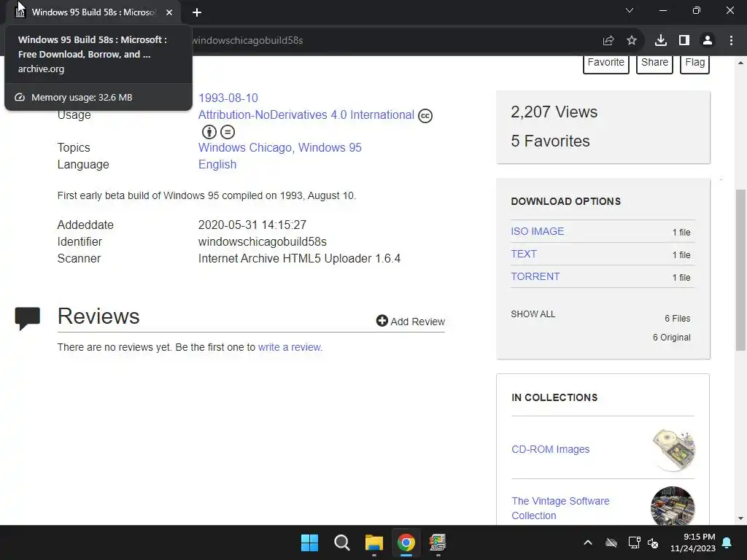
Task: Open the last pinned taskbar app
Action: [x=438, y=542]
